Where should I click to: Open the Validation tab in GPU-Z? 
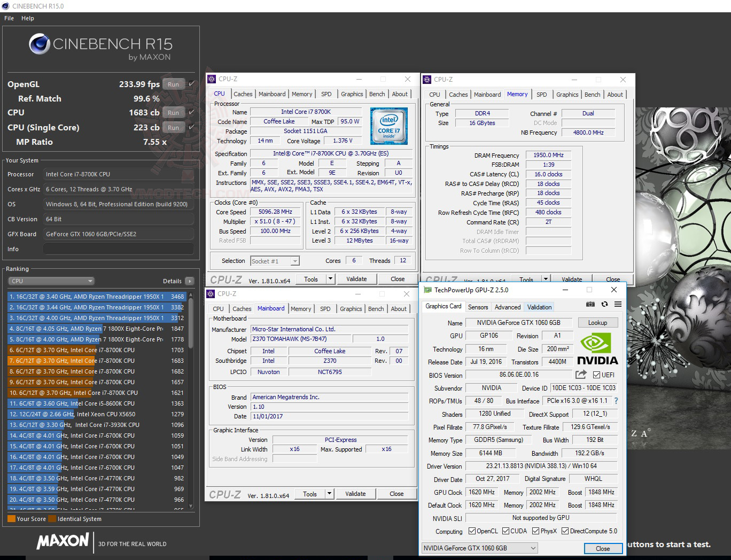point(539,307)
